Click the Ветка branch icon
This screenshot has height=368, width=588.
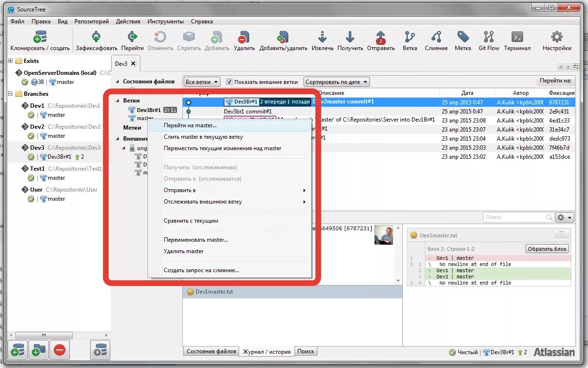pos(409,38)
